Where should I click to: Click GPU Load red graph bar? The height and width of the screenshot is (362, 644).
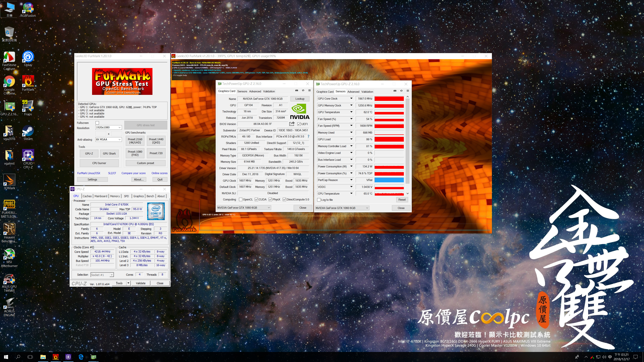389,139
